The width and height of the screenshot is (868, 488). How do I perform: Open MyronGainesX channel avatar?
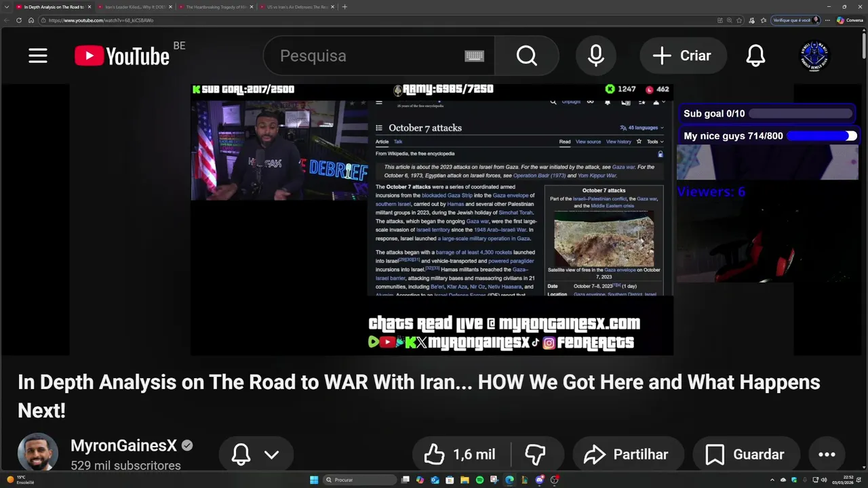[x=37, y=453]
